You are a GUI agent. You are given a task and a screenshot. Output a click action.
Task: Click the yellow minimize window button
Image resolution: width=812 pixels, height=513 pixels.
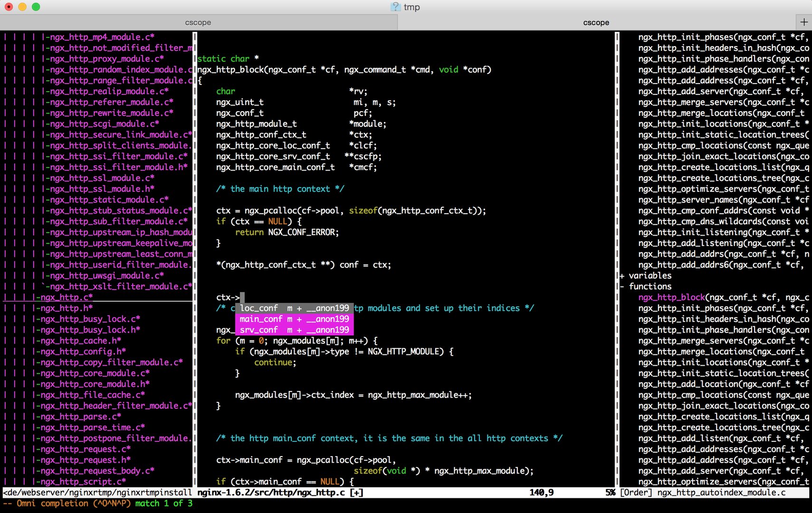coord(22,7)
